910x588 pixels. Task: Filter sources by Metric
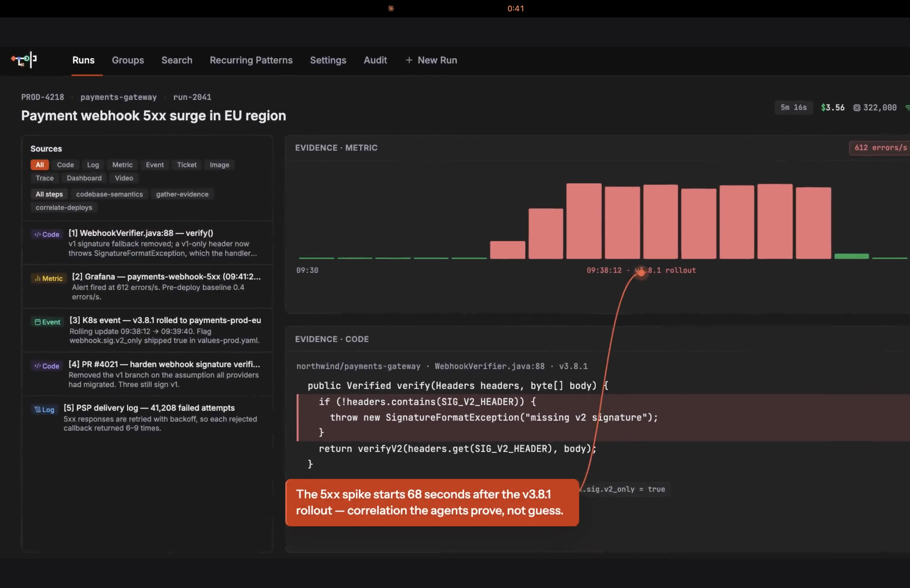tap(122, 165)
